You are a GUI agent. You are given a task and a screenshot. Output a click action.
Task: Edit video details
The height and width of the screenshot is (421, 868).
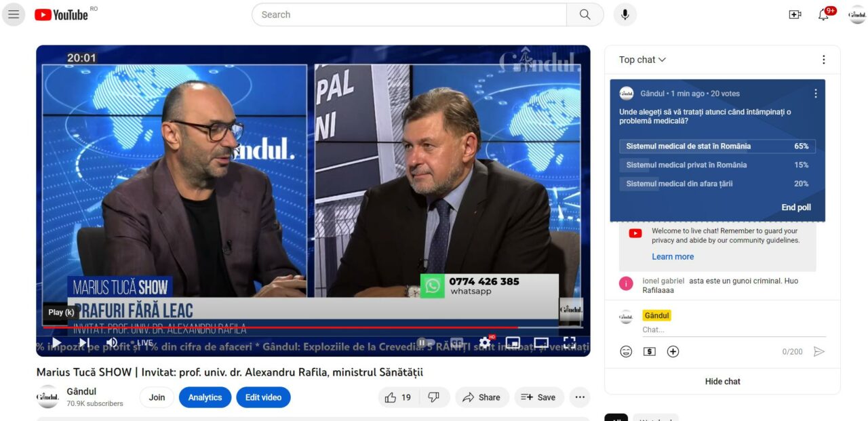pos(263,397)
